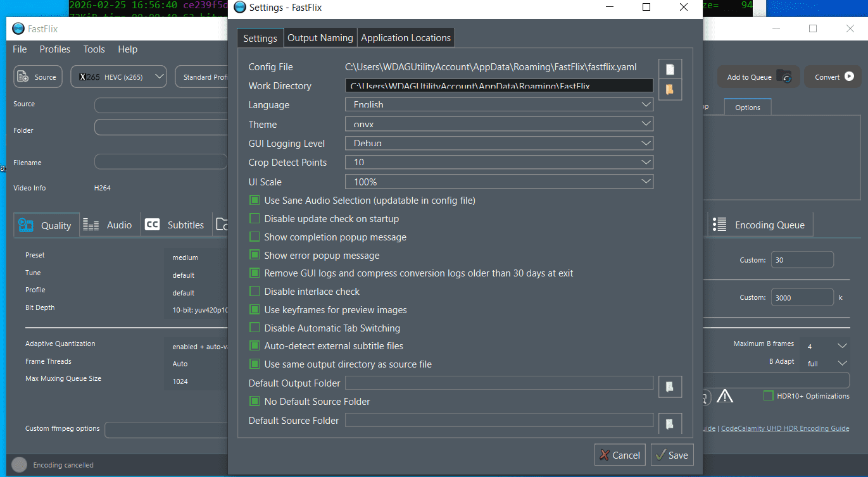Toggle Use same output directory as source
The height and width of the screenshot is (477, 868).
(x=255, y=364)
